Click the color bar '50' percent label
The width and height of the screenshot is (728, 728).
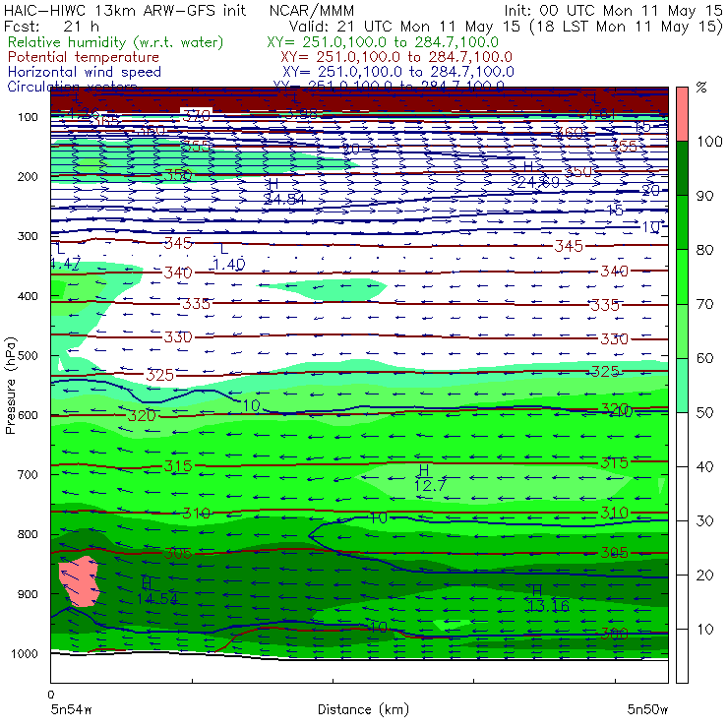(705, 413)
